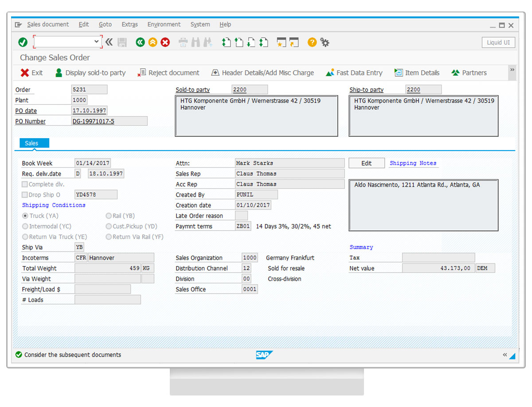Expand the status bar double-arrow panel

(505, 355)
